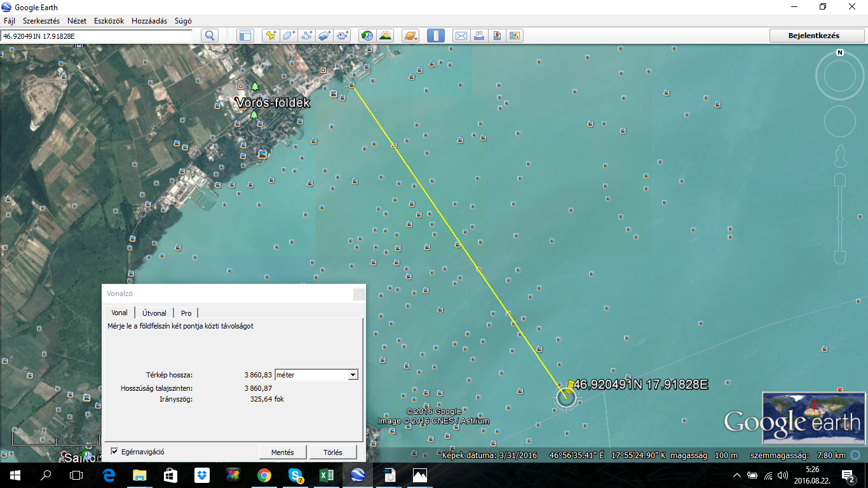This screenshot has height=488, width=868.
Task: Toggle the sunlight icon in toolbar
Action: pos(385,36)
